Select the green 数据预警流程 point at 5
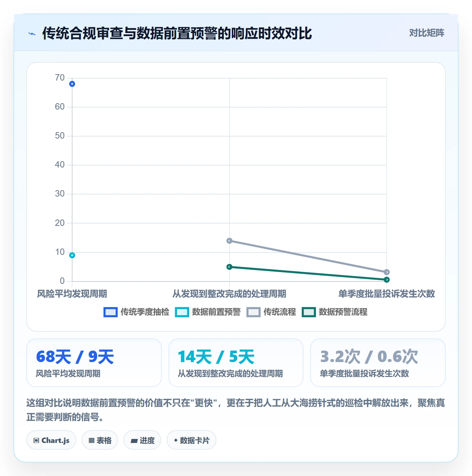The width and height of the screenshot is (472, 476). click(x=230, y=267)
